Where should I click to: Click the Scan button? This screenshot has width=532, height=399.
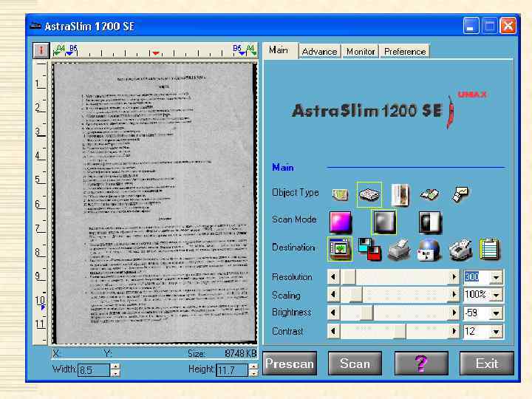(x=355, y=364)
